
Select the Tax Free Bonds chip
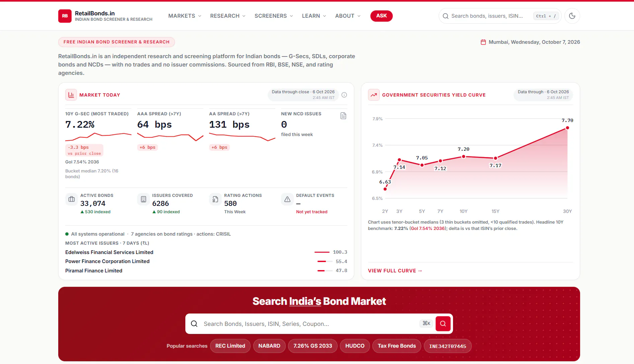[x=397, y=346]
